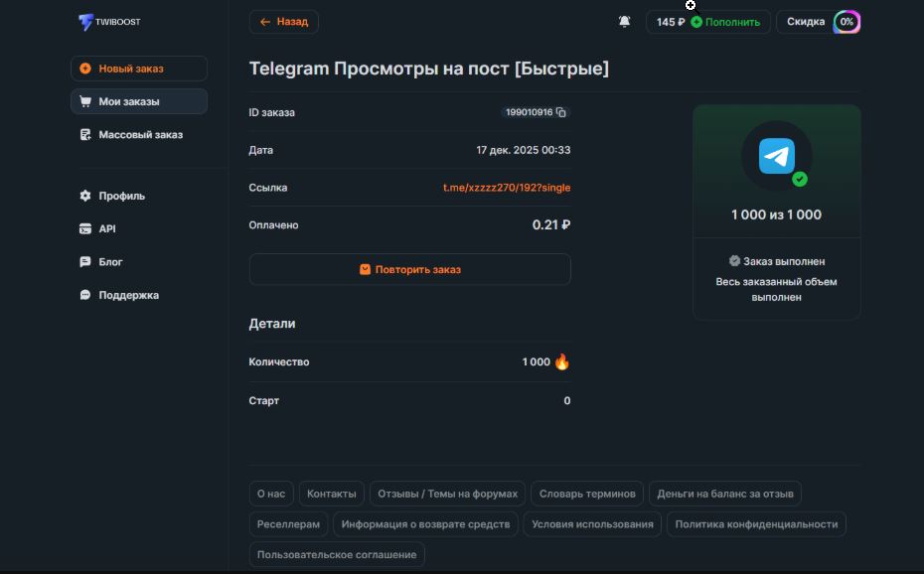Copy the order ID with copy icon
Screen dimensions: 924x574
[x=561, y=112]
